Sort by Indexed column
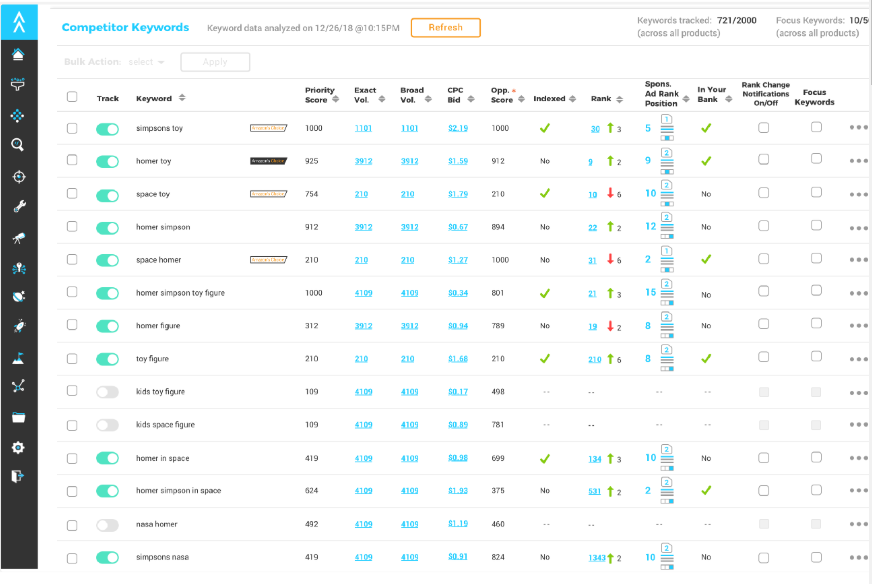The image size is (872, 584). (x=573, y=98)
